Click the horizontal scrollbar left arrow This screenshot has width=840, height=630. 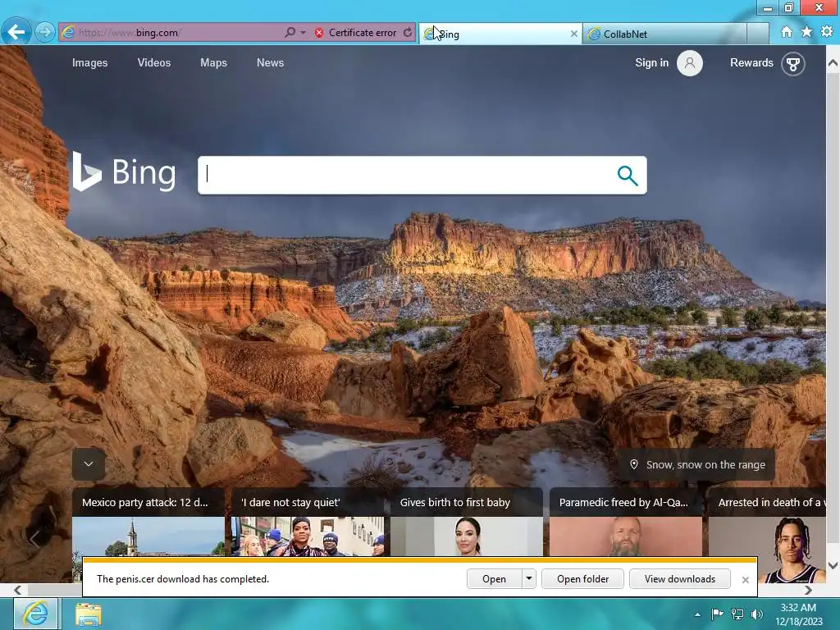pyautogui.click(x=18, y=590)
